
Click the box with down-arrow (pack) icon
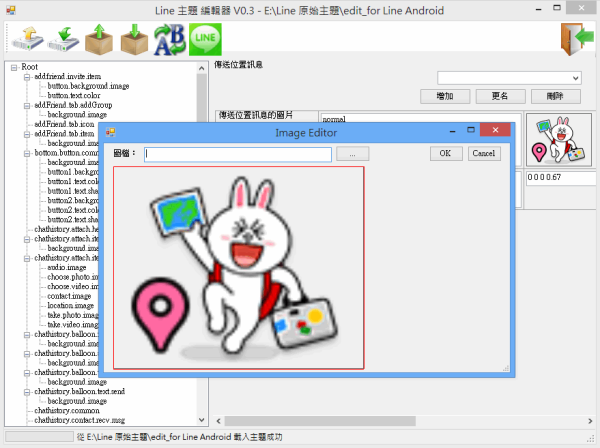134,39
